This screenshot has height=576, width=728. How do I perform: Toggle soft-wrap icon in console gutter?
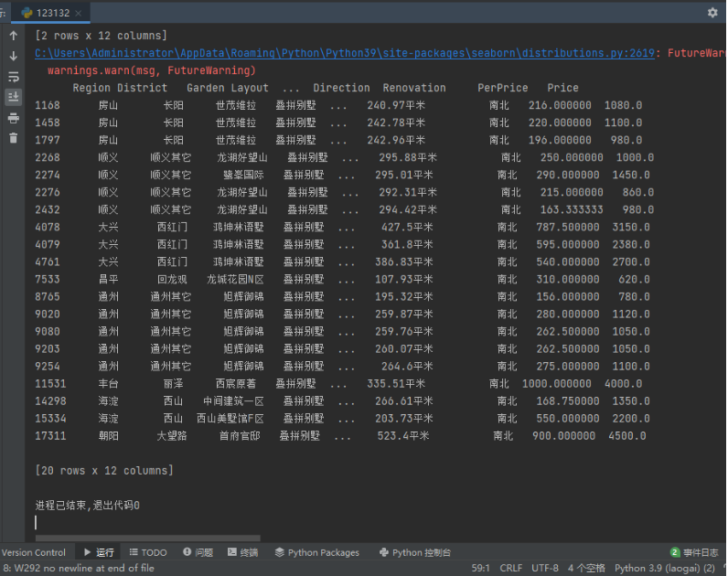click(14, 77)
